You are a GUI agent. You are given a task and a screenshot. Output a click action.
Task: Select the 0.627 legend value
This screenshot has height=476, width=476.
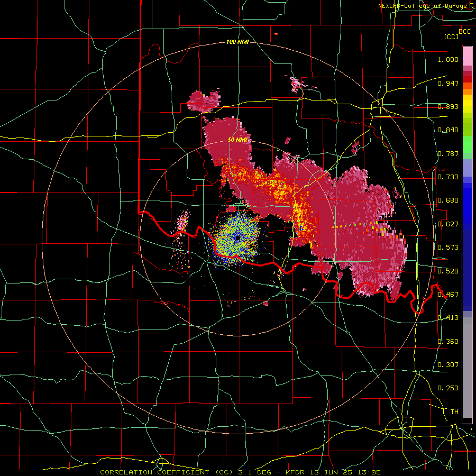pos(448,224)
